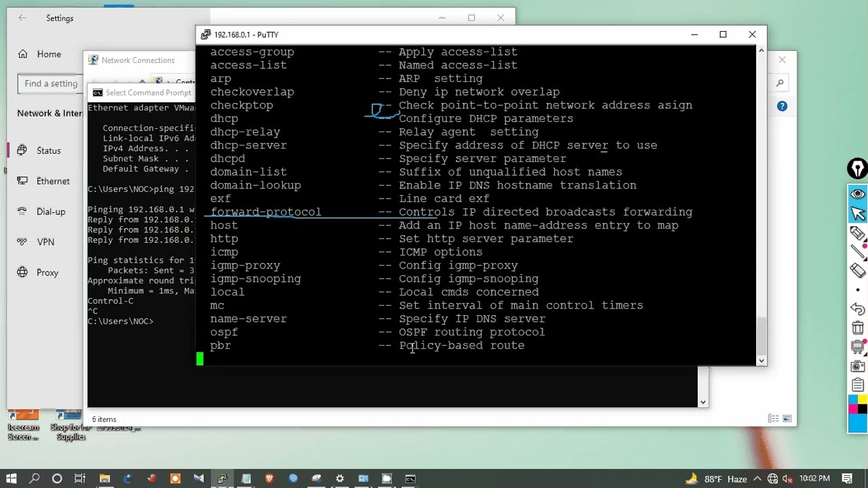Pick the eraser tool in drawing toolbar
This screenshot has height=488, width=868.
click(858, 270)
